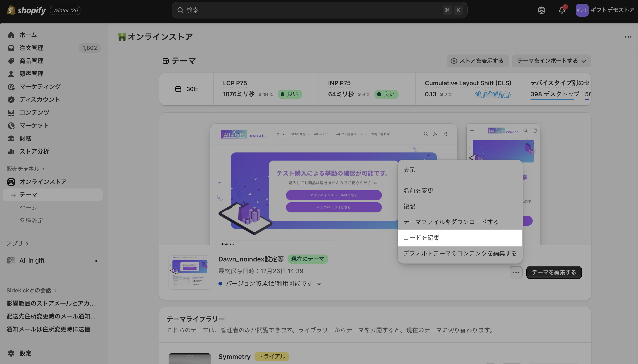Click the Sidekick assistant icon in top bar

point(541,10)
